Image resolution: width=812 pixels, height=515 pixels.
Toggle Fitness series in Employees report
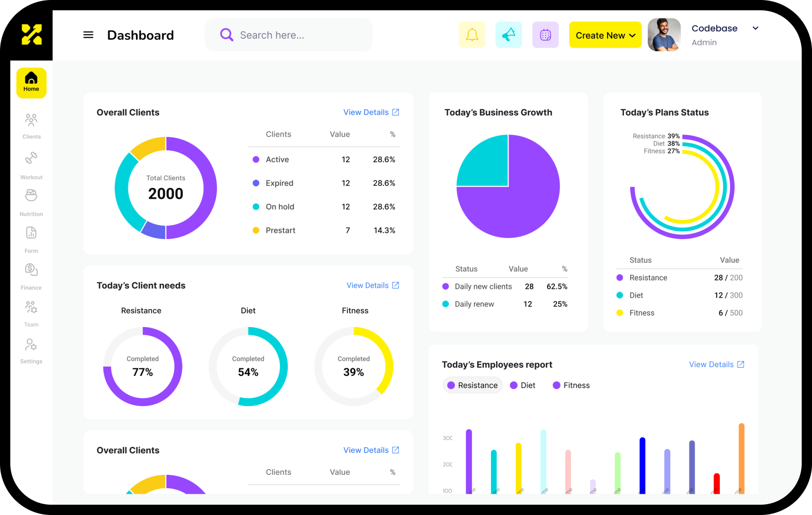[571, 385]
